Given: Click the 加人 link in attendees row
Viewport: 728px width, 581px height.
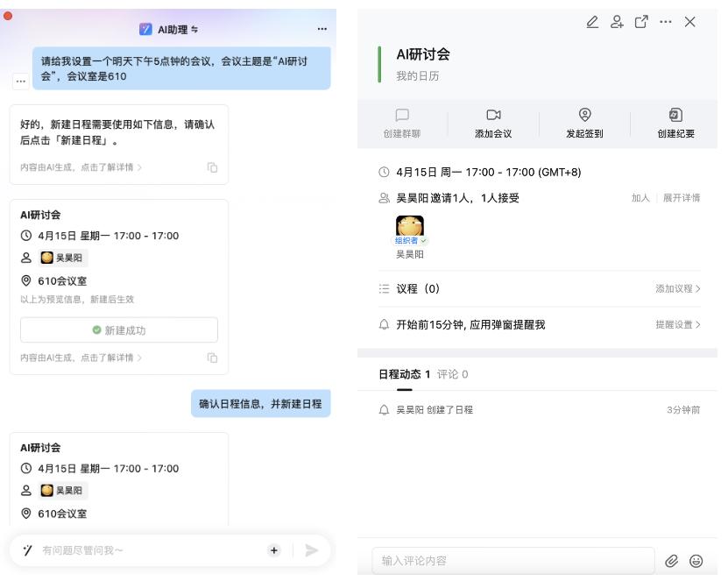Looking at the screenshot, I should [x=640, y=198].
